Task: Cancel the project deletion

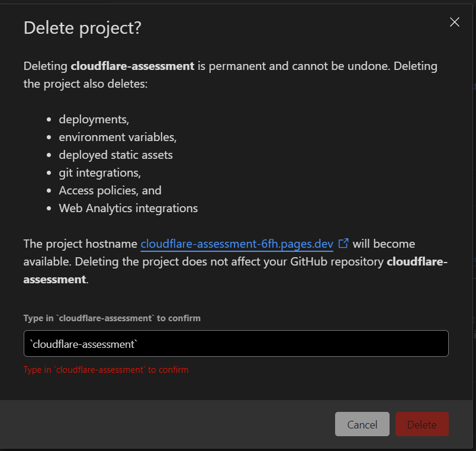Action: pos(362,424)
